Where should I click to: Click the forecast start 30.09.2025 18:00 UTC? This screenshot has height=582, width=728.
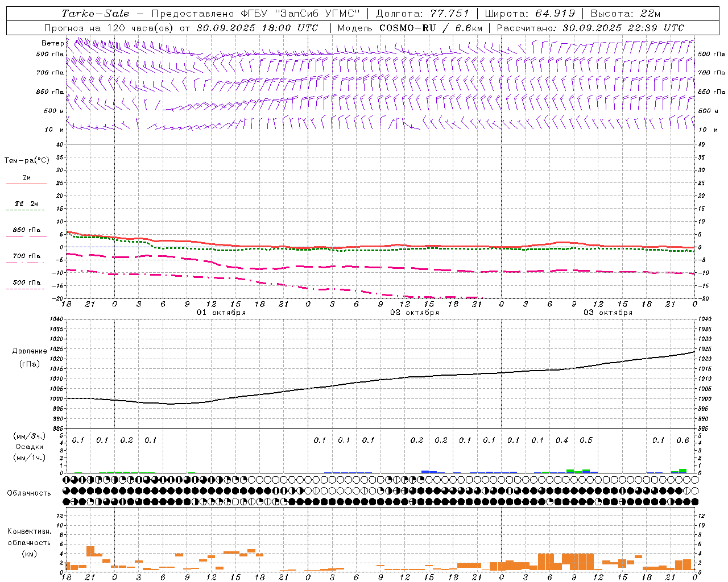click(257, 28)
